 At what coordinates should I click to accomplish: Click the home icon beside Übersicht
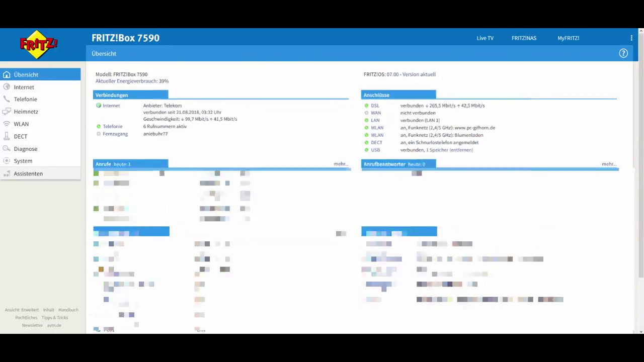point(7,75)
